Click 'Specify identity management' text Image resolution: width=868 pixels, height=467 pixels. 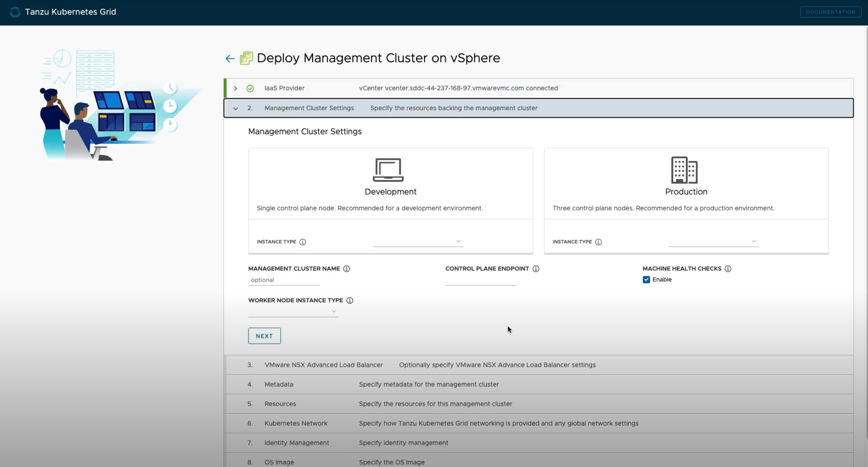[404, 443]
